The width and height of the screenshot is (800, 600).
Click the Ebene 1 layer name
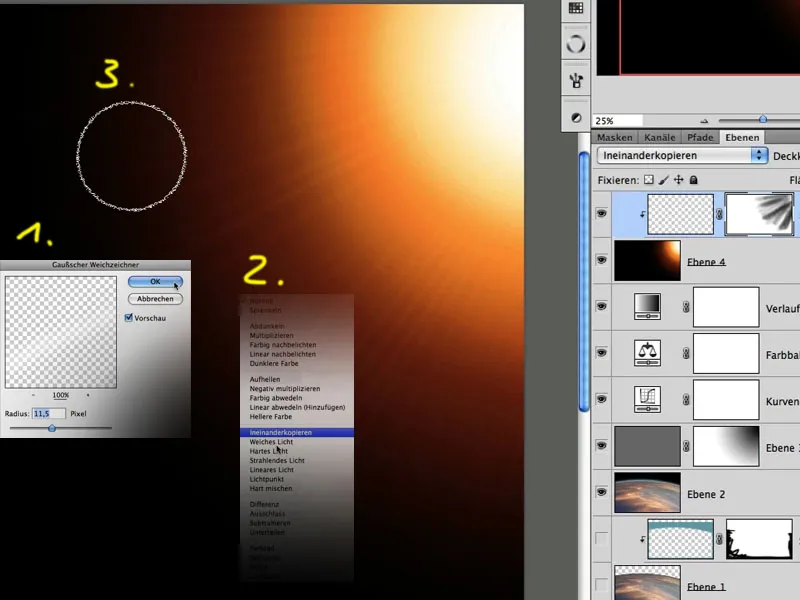point(706,587)
